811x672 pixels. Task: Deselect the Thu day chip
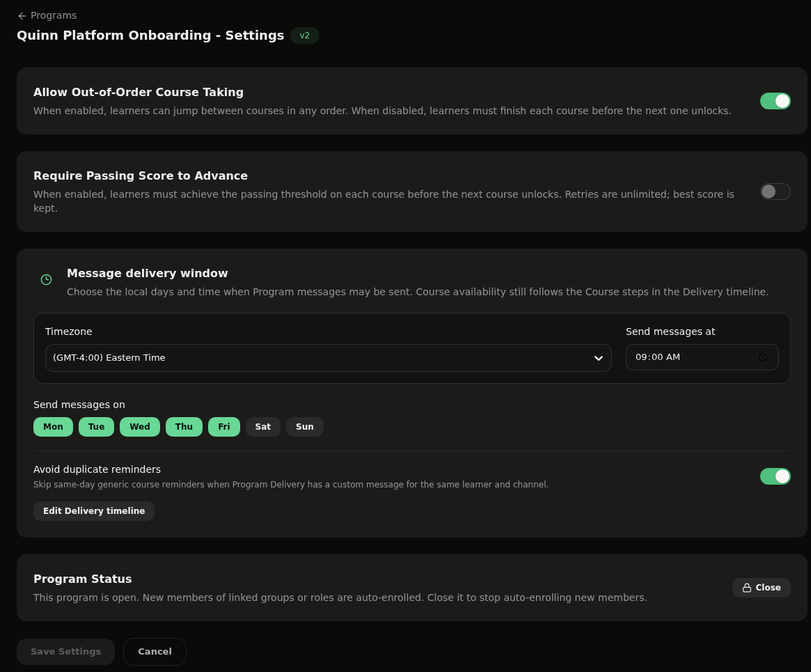[184, 427]
